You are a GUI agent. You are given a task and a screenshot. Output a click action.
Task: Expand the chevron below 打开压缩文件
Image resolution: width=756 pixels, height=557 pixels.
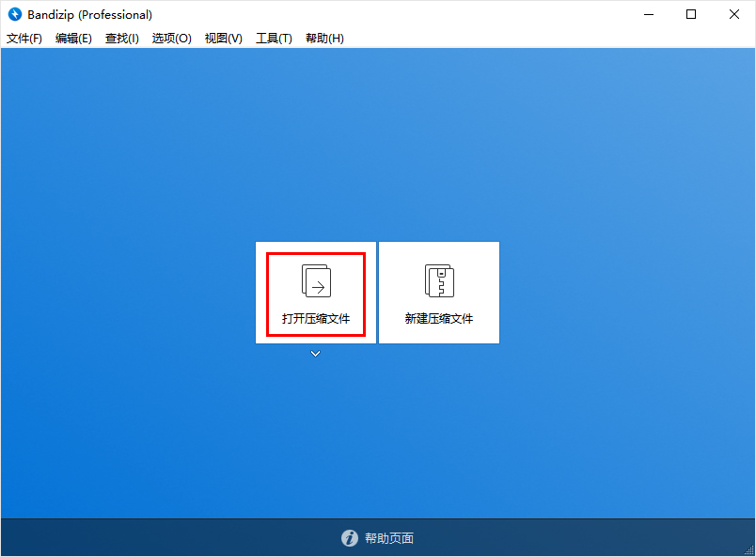coord(315,354)
